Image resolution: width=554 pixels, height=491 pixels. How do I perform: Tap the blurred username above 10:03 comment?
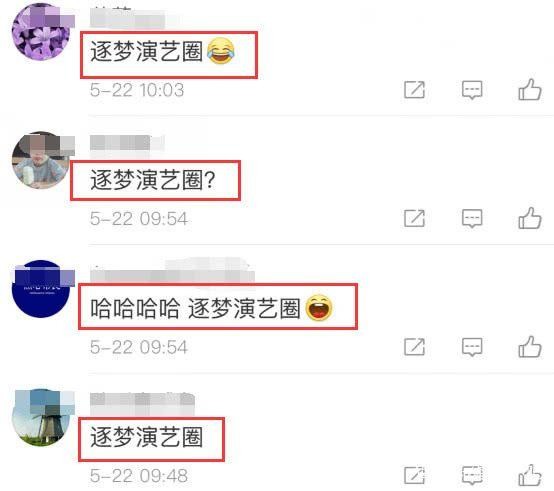tap(127, 18)
